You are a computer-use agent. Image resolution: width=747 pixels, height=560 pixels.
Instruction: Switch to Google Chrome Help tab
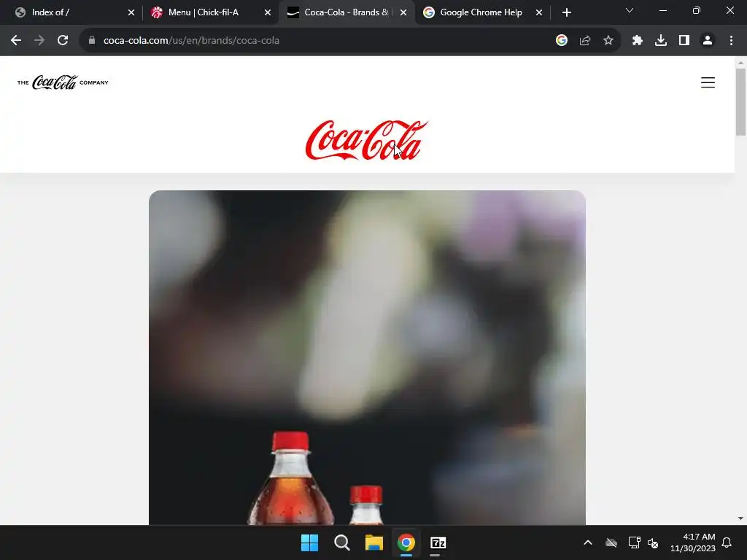pyautogui.click(x=481, y=12)
